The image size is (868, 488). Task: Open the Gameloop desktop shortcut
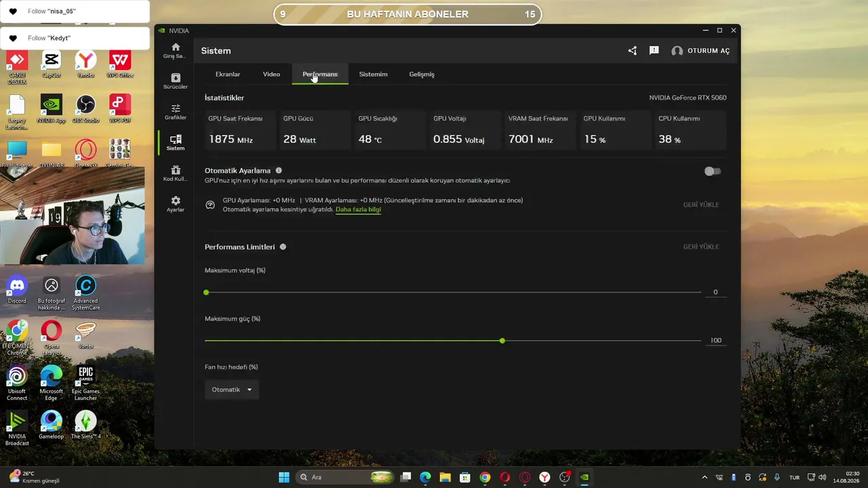[x=52, y=426]
